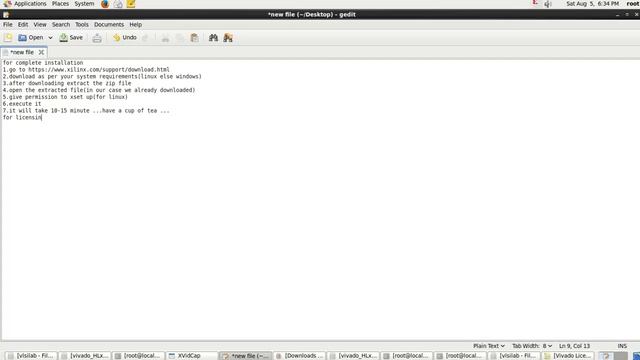
Task: Click the volume speaker icon
Action: (548, 4)
